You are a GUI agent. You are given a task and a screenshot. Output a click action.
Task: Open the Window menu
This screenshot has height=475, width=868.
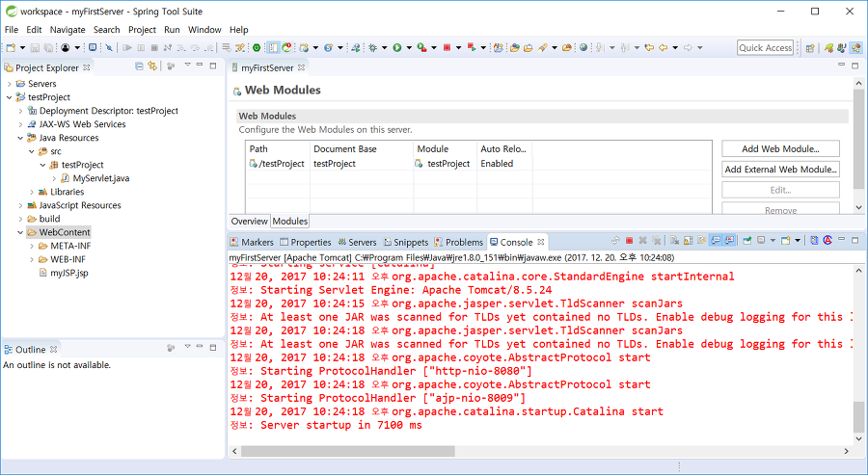point(204,30)
